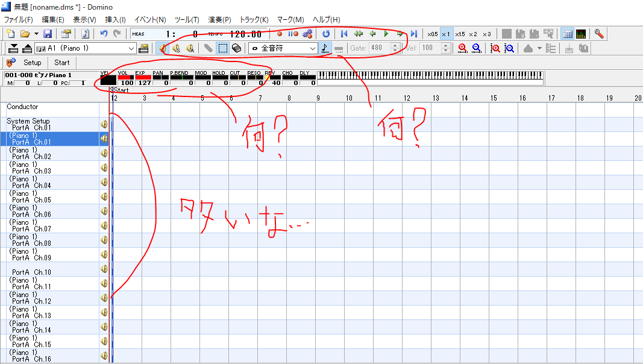Select the eraser tool
This screenshot has width=643, height=364.
pyautogui.click(x=236, y=48)
